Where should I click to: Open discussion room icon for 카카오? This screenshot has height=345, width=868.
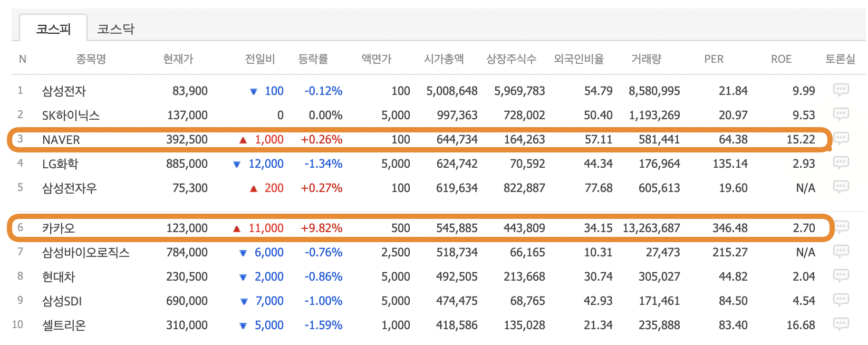842,227
